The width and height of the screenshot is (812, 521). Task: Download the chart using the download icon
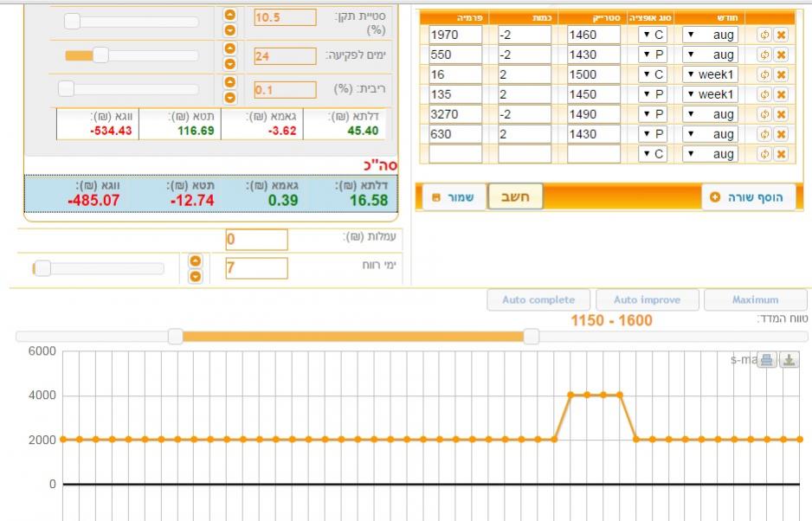[789, 360]
